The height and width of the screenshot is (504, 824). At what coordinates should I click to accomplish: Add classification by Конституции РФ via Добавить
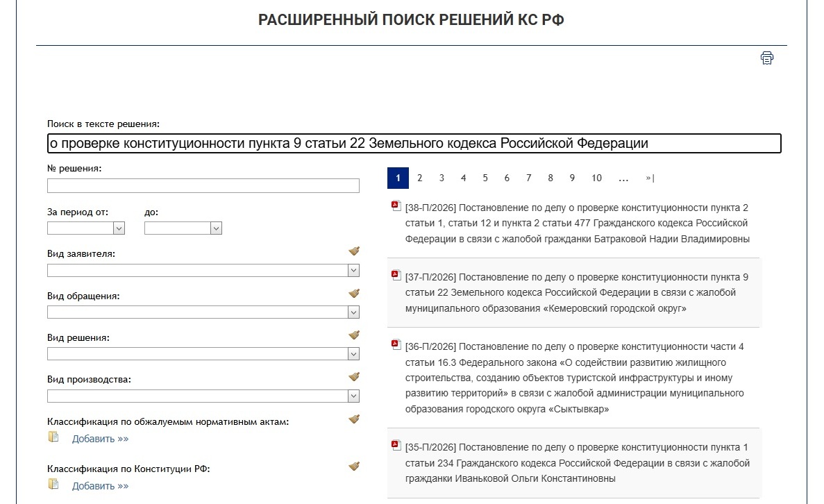101,486
